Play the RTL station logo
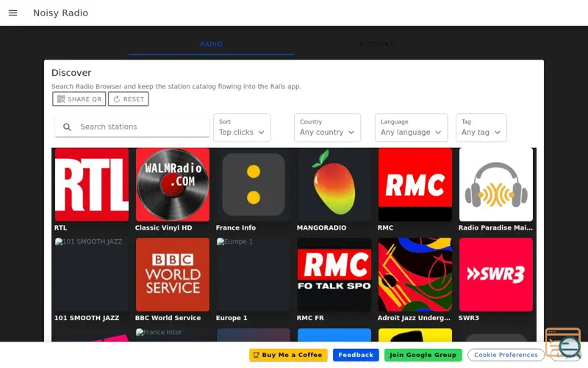Screen dimensions: 588x368 (x=92, y=185)
